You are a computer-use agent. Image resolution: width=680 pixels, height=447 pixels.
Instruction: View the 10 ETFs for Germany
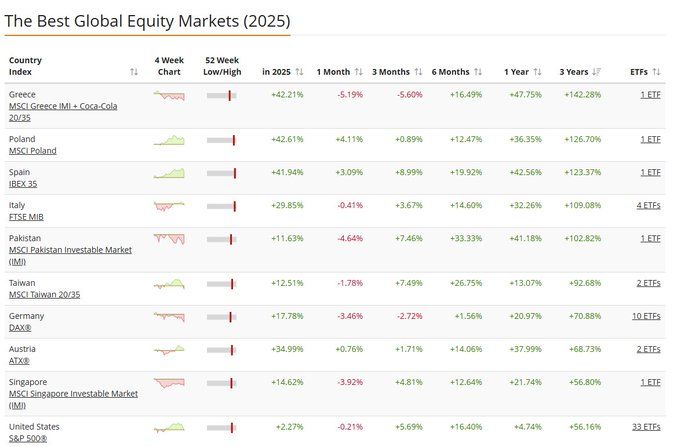pos(646,316)
